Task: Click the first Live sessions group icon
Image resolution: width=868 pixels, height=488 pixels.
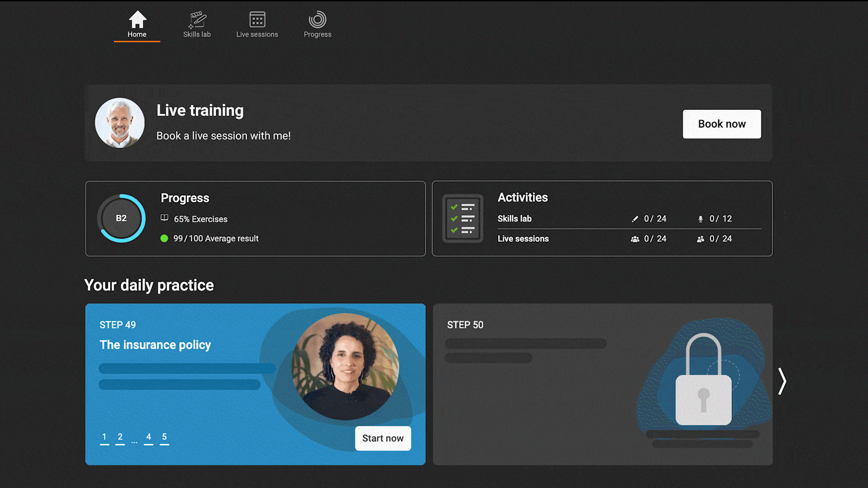Action: click(635, 239)
